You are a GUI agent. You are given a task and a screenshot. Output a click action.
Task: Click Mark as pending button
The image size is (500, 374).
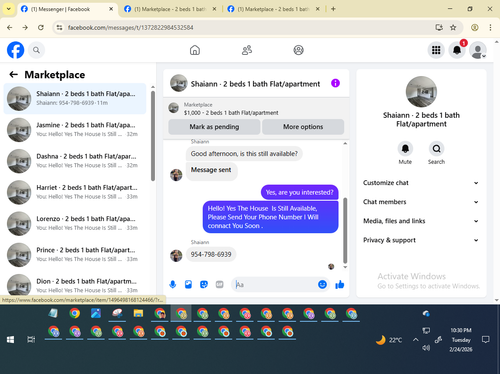coord(214,127)
